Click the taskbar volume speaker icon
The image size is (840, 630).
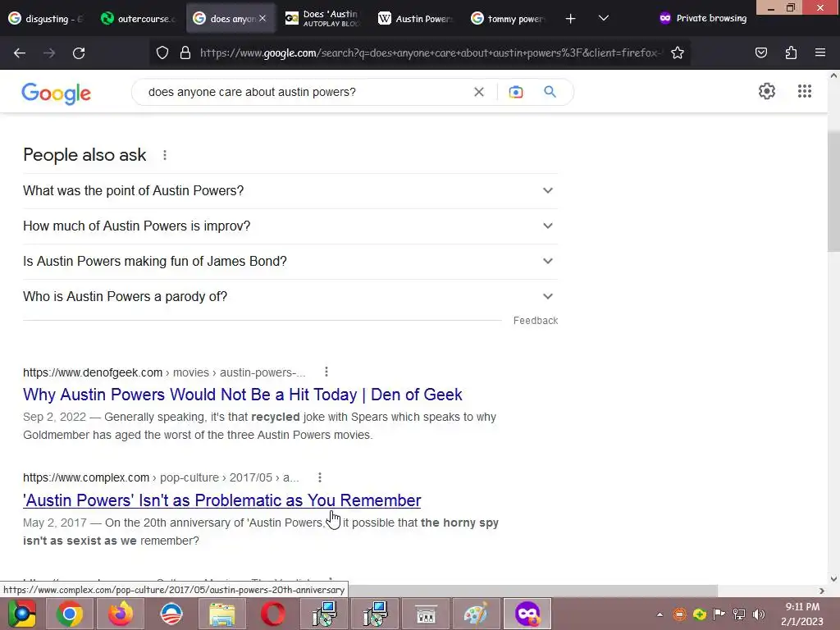[x=759, y=614]
